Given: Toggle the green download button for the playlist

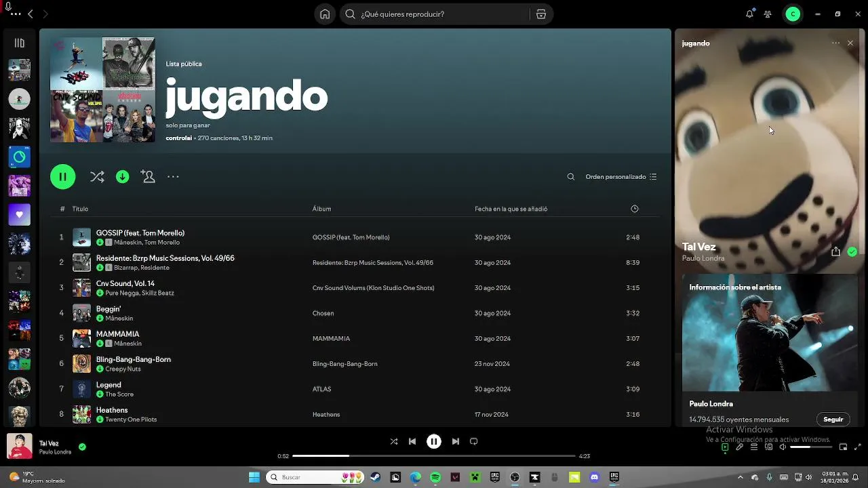Looking at the screenshot, I should (x=123, y=177).
